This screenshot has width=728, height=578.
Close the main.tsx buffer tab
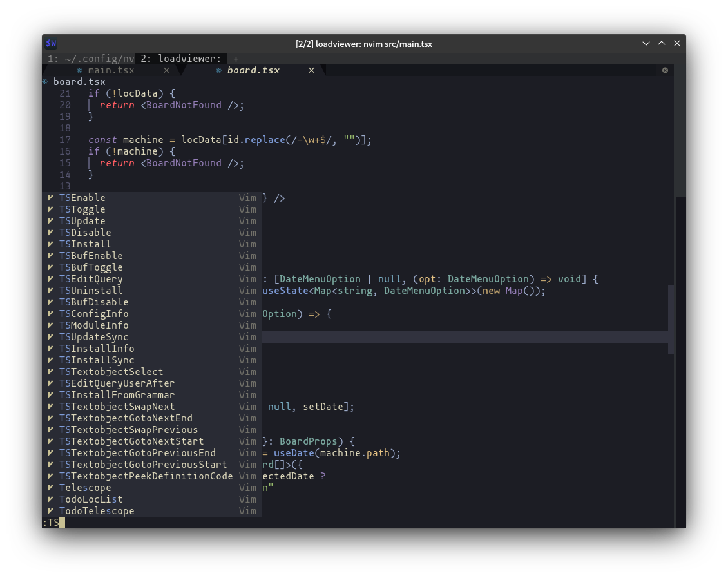167,70
